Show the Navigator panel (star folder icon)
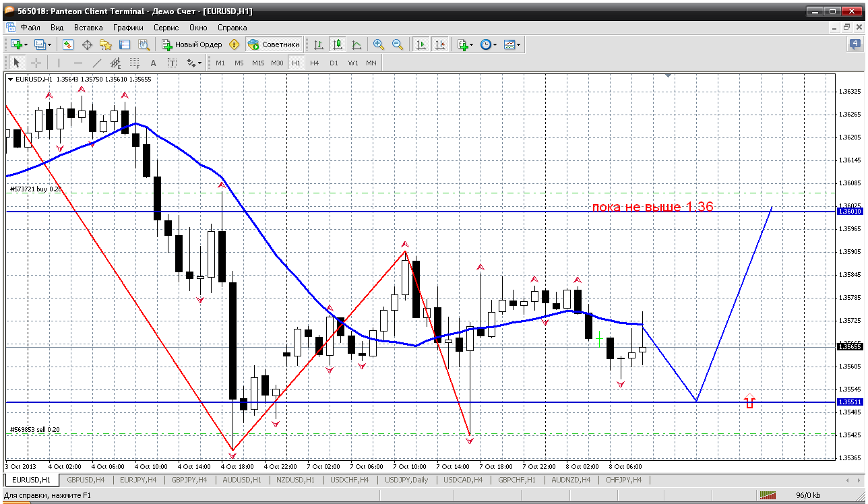Image resolution: width=868 pixels, height=504 pixels. point(106,44)
